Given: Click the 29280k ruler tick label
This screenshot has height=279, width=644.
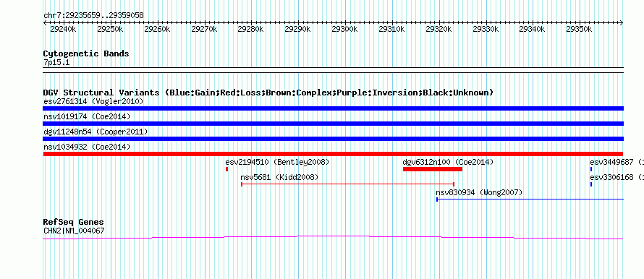Looking at the screenshot, I should tap(251, 29).
